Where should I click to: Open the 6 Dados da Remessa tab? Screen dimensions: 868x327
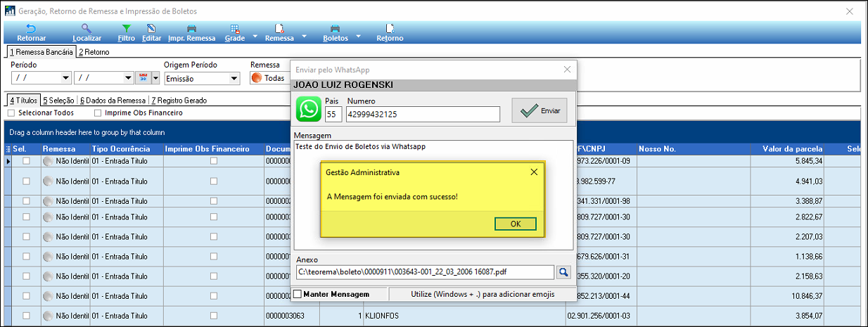tap(113, 101)
